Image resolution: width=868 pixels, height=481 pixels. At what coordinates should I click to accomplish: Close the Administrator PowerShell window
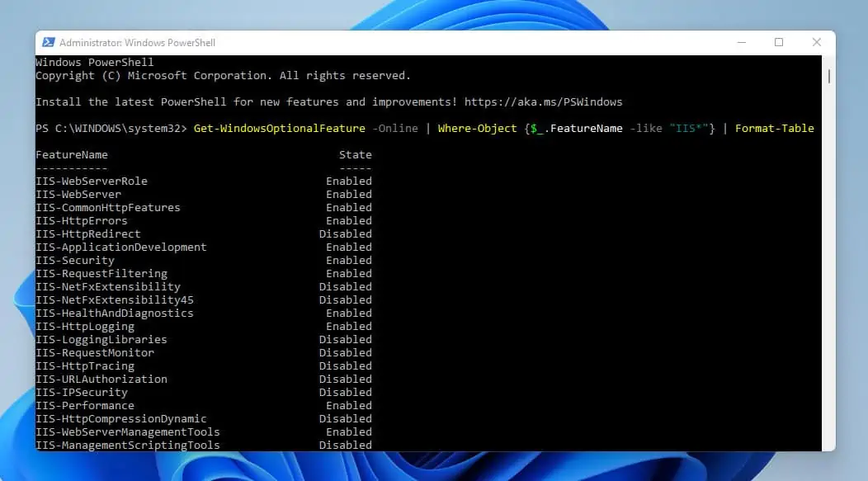(x=817, y=43)
